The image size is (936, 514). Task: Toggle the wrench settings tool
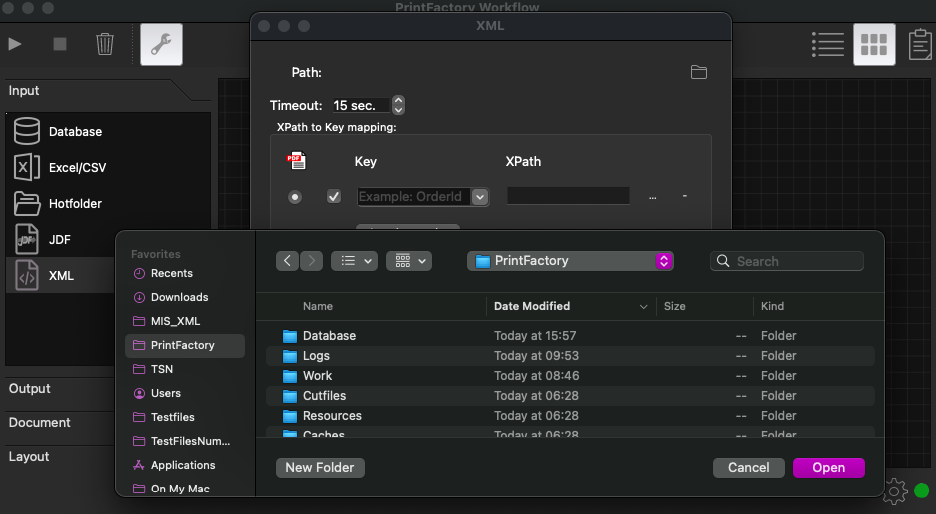[161, 45]
